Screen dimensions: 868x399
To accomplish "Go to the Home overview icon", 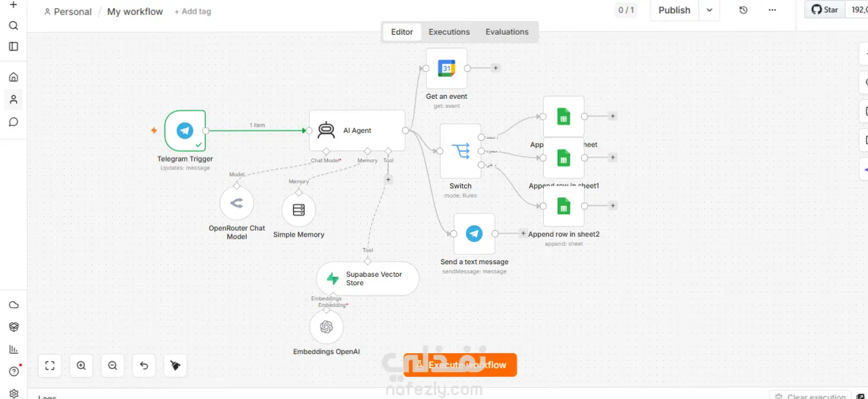I will (x=13, y=77).
